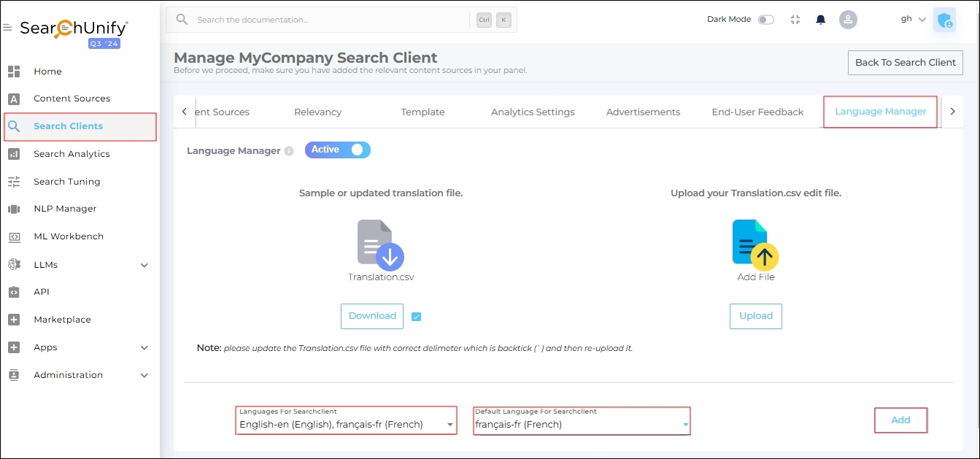Turn off the Language Manager Active toggle
Viewport: 980px width, 459px height.
[338, 150]
